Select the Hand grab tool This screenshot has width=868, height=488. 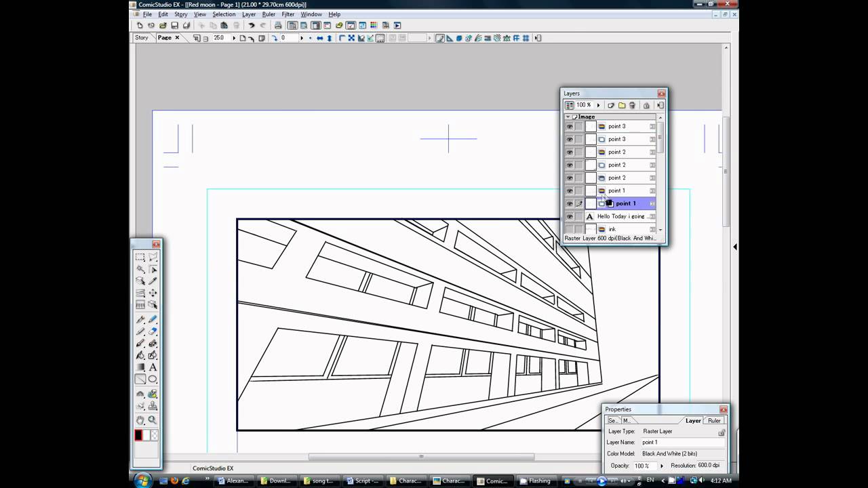click(140, 420)
